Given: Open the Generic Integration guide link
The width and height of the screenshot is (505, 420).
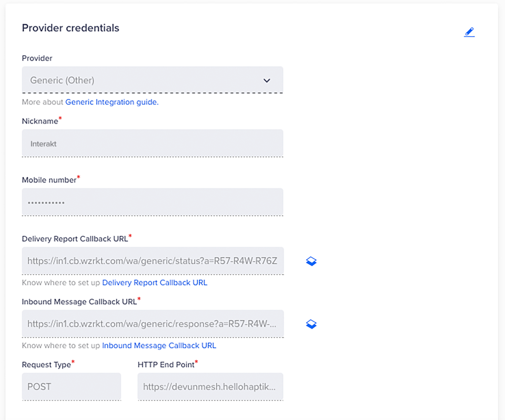Looking at the screenshot, I should (x=111, y=102).
